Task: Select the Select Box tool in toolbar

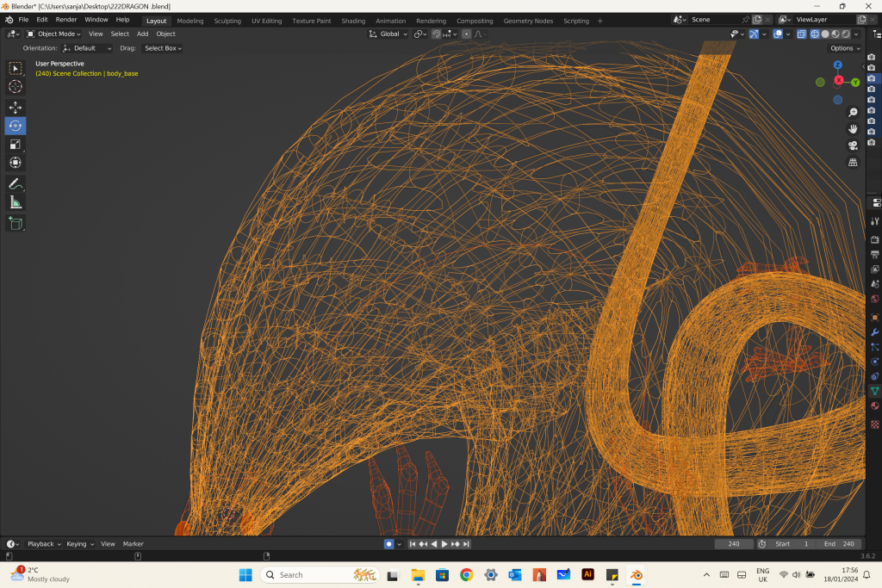Action: coord(16,68)
